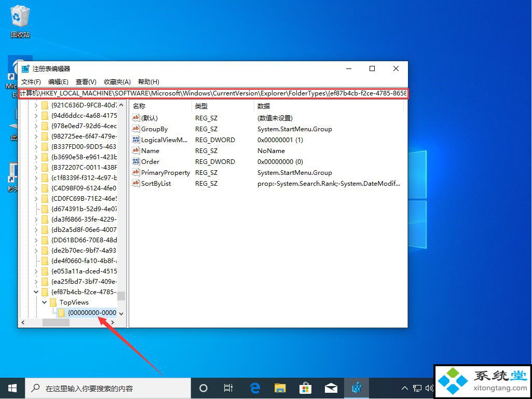The width and height of the screenshot is (532, 399).
Task: Collapse the TopViews key
Action: click(45, 302)
